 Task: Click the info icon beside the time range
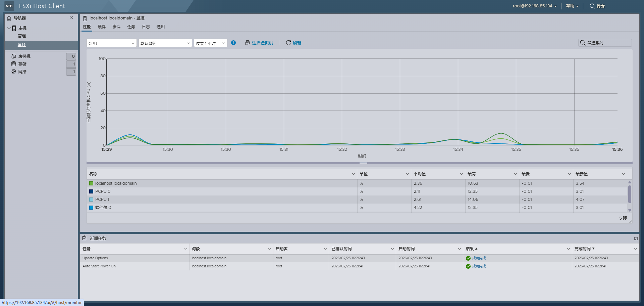233,43
